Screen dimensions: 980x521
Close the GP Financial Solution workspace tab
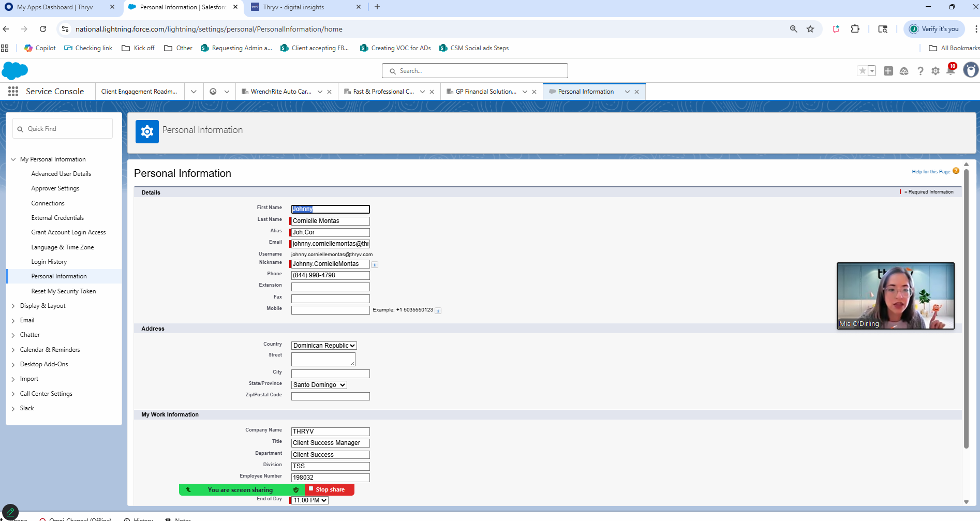tap(534, 92)
